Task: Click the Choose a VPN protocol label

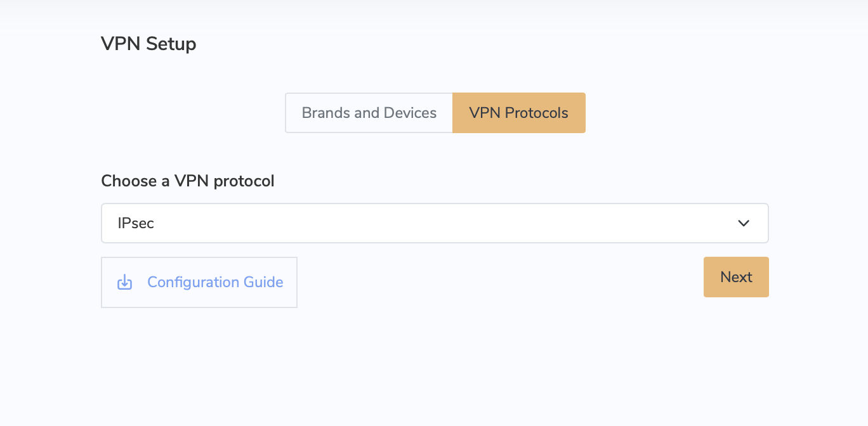Action: coord(188,181)
